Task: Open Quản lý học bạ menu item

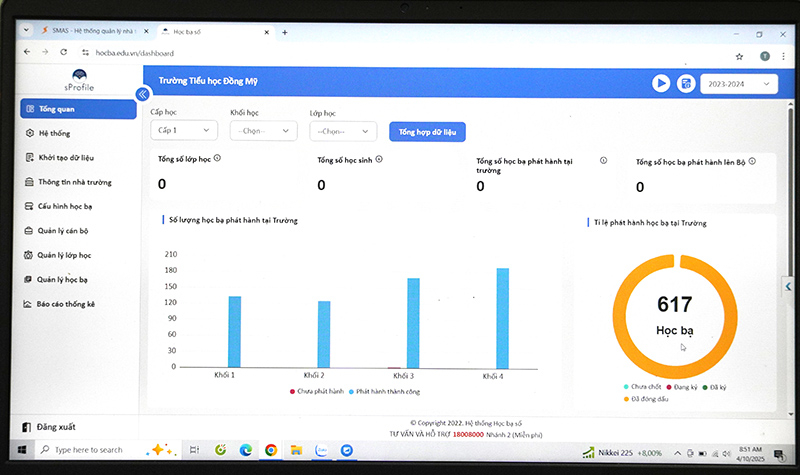Action: pos(62,280)
